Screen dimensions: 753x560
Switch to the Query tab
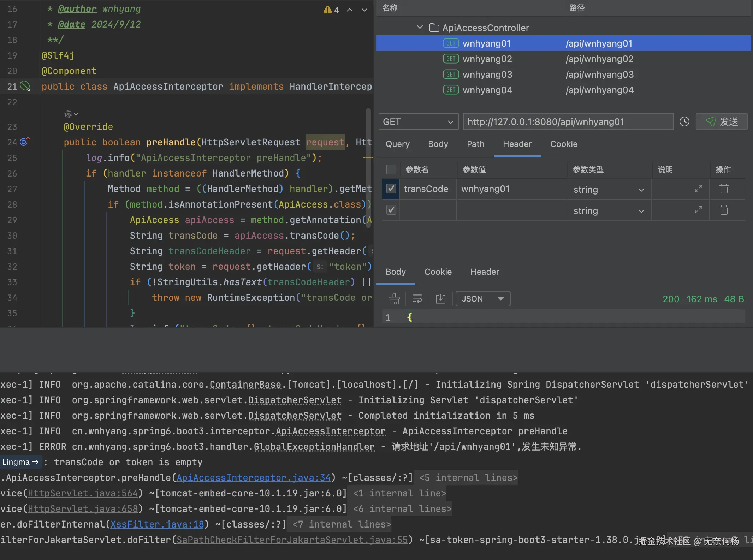[397, 144]
